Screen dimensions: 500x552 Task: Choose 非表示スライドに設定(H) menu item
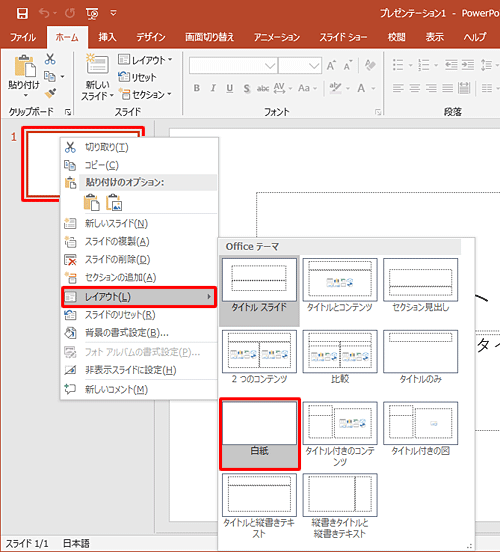139,370
